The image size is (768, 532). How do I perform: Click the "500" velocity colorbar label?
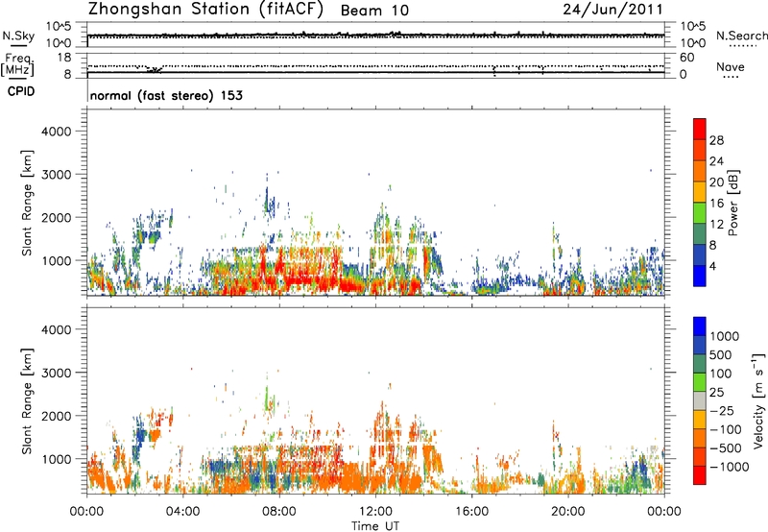pos(721,355)
